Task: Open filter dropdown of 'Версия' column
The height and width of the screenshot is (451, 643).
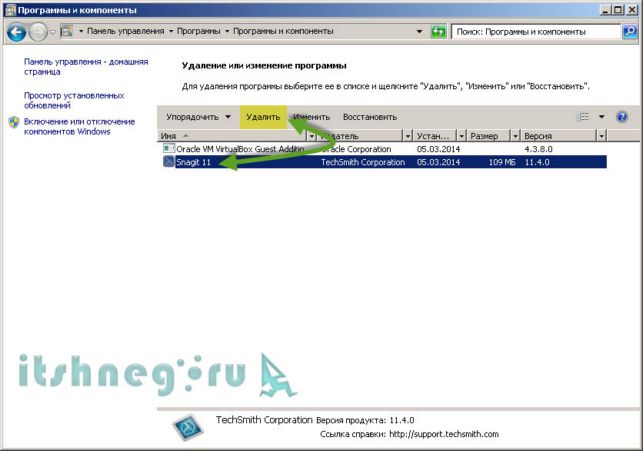Action: point(602,136)
